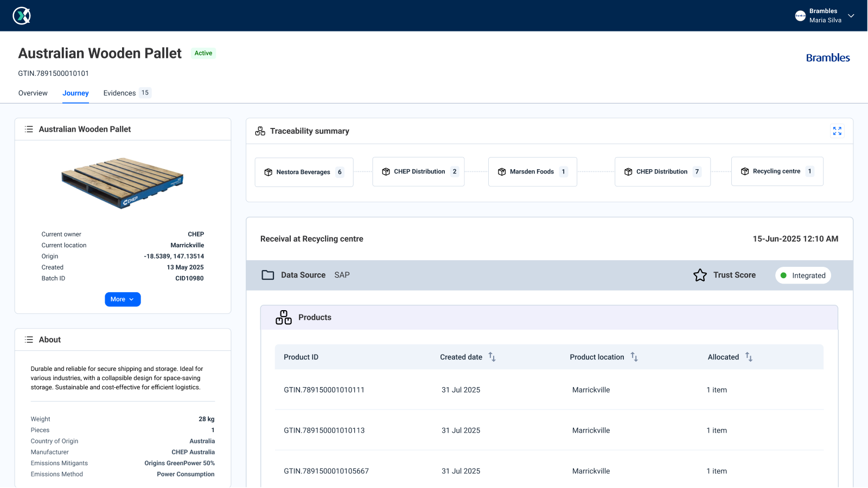Click the list icon beside Australian Wooden Pallet panel
Screen dimensions: 868x488
(x=29, y=129)
